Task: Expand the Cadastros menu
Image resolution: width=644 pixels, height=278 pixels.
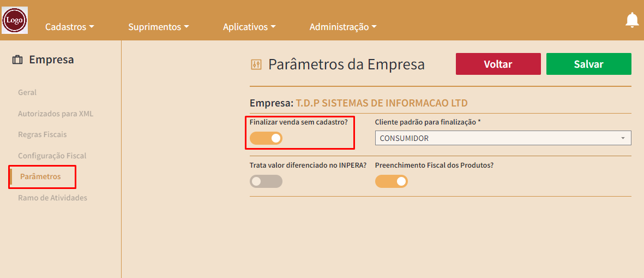Action: point(70,27)
